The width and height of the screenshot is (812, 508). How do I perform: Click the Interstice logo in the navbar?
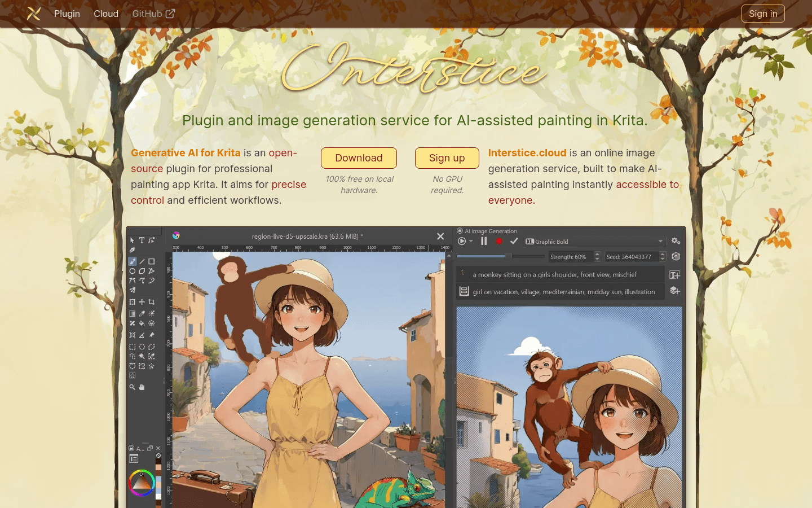[34, 14]
